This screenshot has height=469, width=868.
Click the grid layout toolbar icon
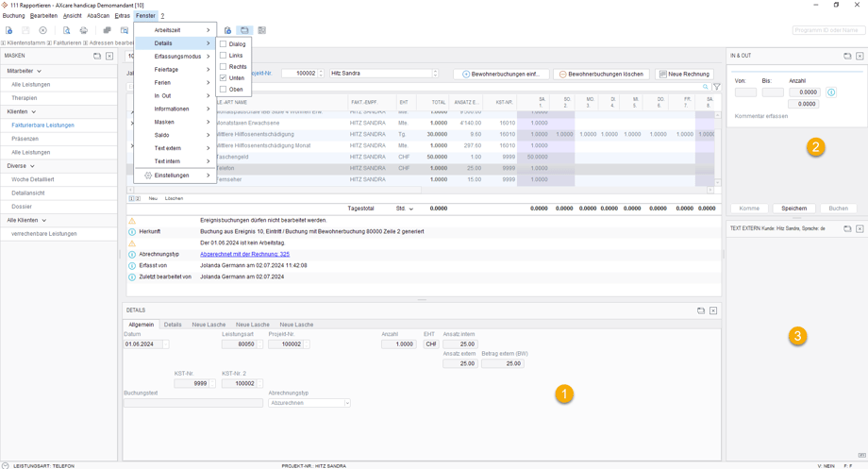click(262, 30)
